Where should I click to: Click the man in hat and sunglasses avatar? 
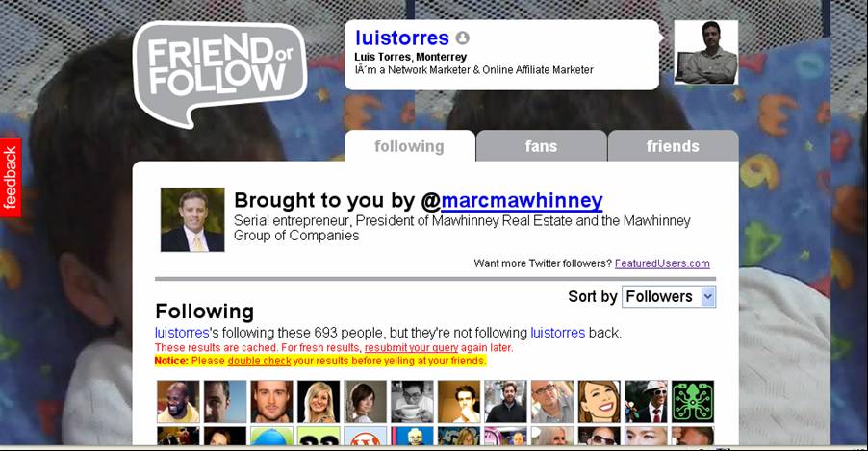tap(646, 402)
